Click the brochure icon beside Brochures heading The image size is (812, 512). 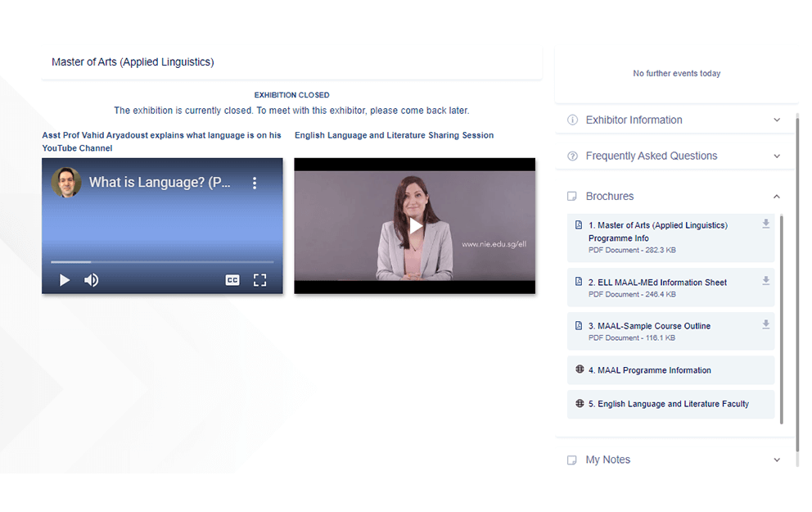pyautogui.click(x=572, y=197)
